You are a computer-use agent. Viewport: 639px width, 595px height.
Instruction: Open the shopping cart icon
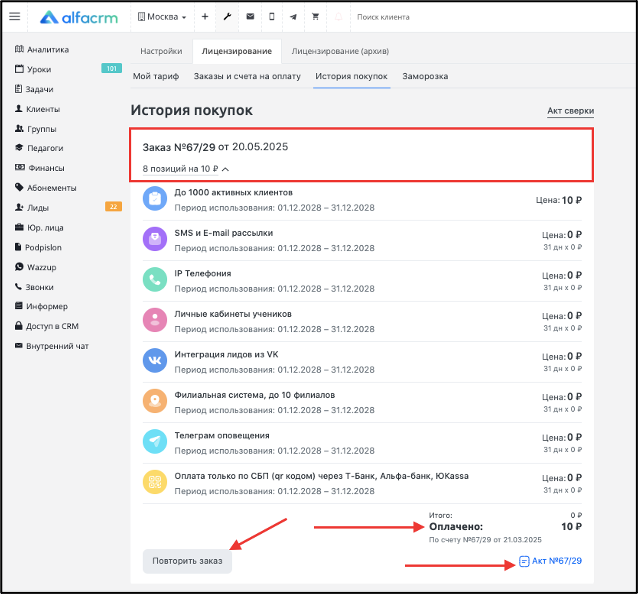click(315, 16)
